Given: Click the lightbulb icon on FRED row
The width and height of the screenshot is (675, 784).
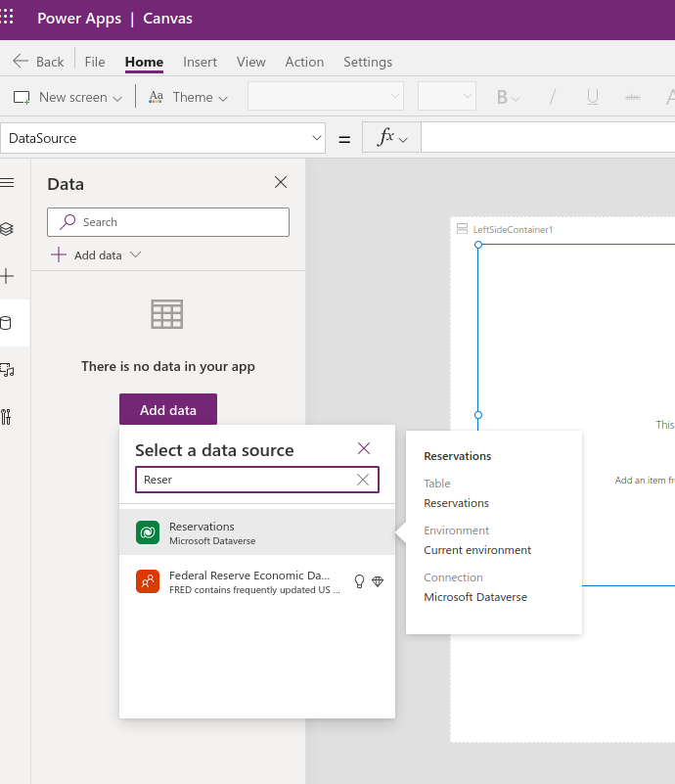Looking at the screenshot, I should click(x=359, y=581).
